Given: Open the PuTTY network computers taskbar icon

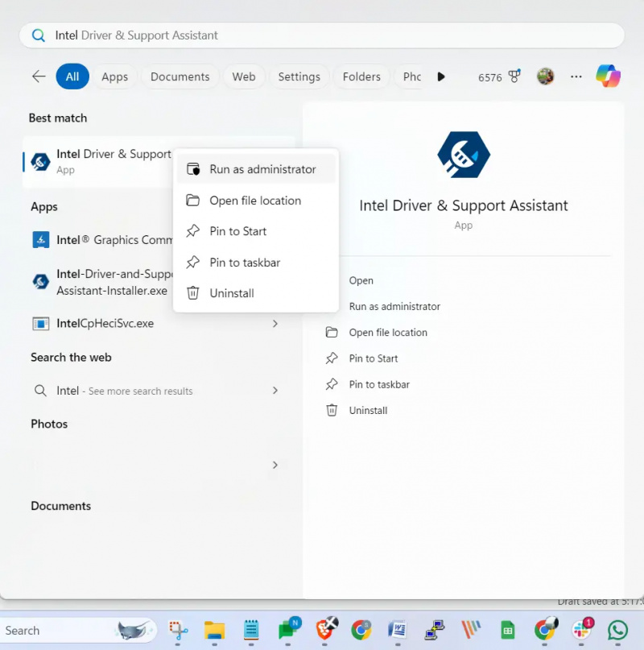Looking at the screenshot, I should (435, 630).
